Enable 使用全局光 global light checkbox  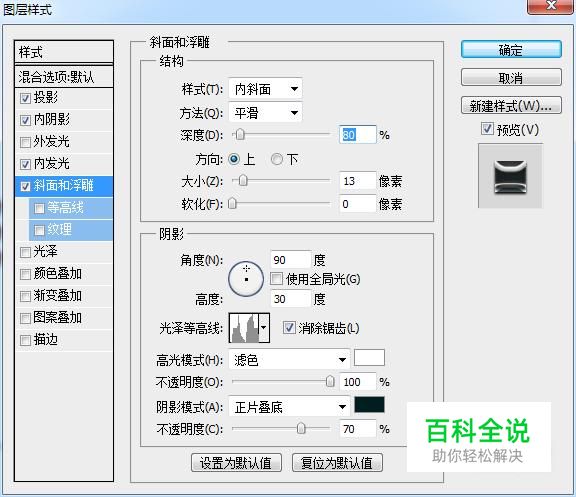[276, 279]
